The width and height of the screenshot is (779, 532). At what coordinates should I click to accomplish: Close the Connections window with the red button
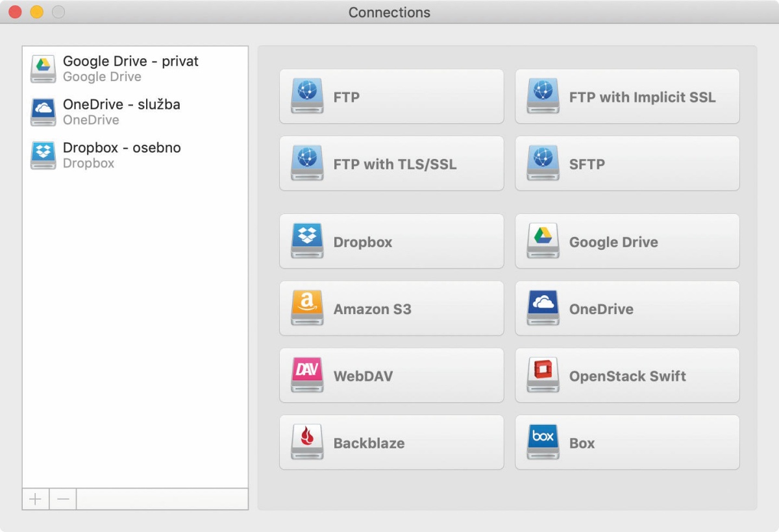coord(15,12)
